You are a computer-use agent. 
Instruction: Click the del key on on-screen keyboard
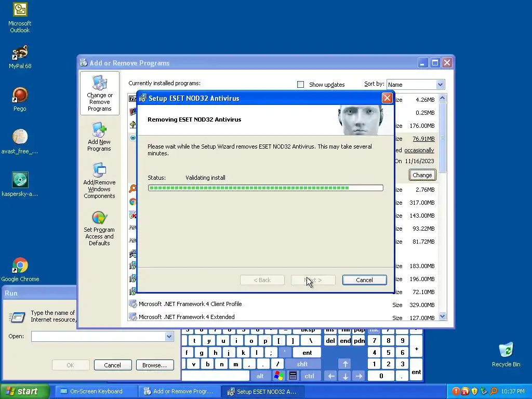click(x=330, y=341)
